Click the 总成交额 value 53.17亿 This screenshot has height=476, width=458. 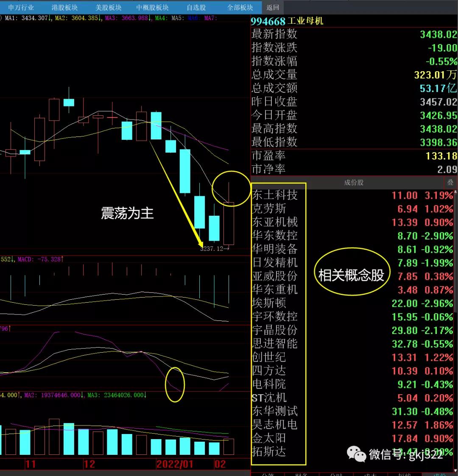[438, 88]
